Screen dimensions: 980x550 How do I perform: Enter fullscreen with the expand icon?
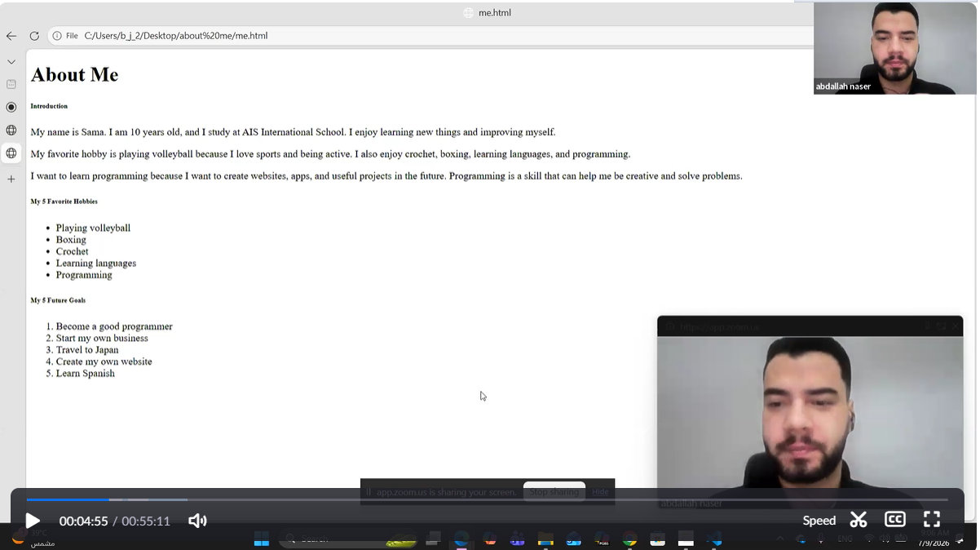point(932,520)
